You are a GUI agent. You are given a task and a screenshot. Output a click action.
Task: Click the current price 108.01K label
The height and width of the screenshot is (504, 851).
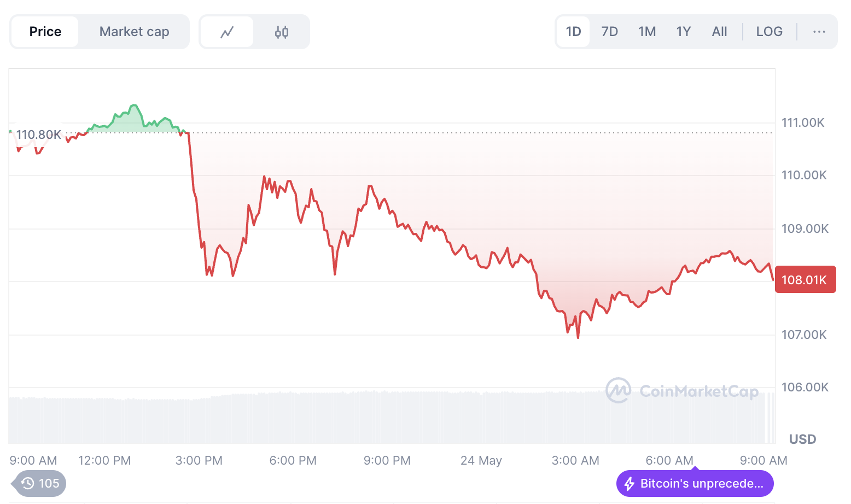pyautogui.click(x=805, y=280)
